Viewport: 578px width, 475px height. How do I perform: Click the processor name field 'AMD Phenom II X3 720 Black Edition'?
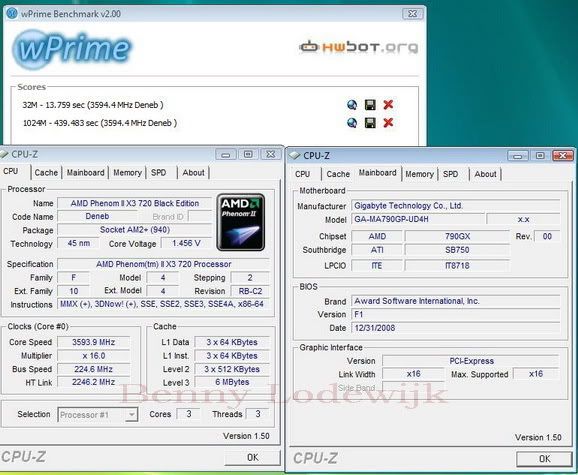click(135, 203)
